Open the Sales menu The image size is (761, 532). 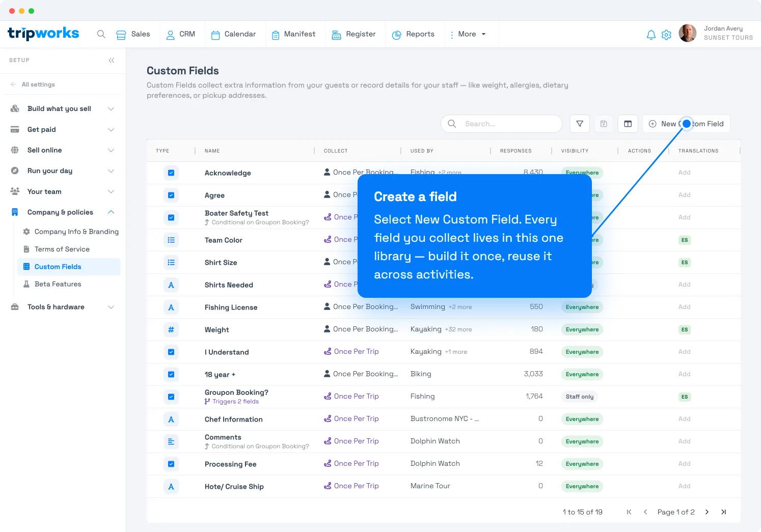coord(133,34)
